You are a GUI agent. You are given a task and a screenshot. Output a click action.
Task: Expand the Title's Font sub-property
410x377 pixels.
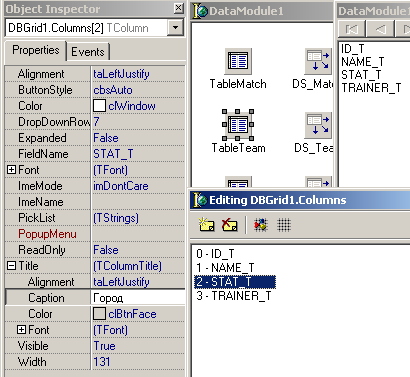[21, 330]
